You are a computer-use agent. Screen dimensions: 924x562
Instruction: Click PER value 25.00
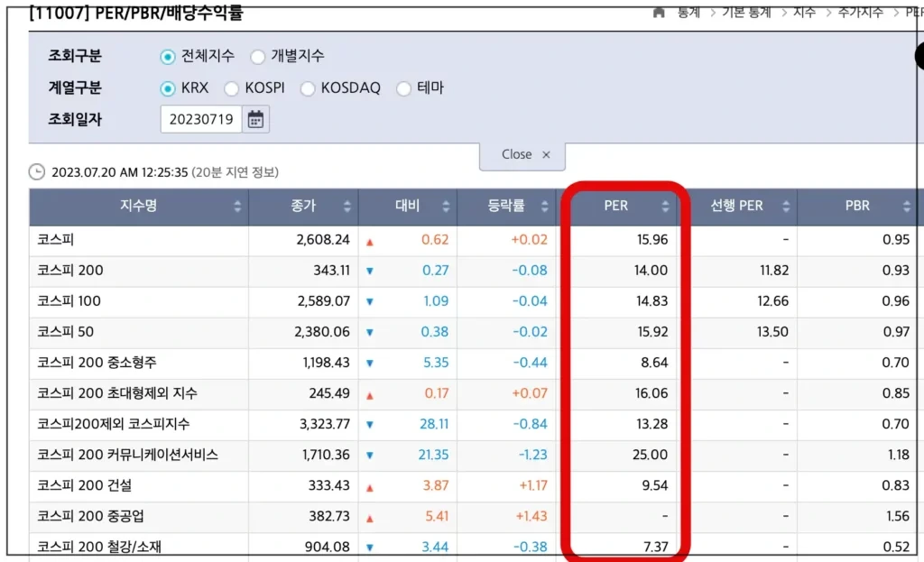[651, 455]
